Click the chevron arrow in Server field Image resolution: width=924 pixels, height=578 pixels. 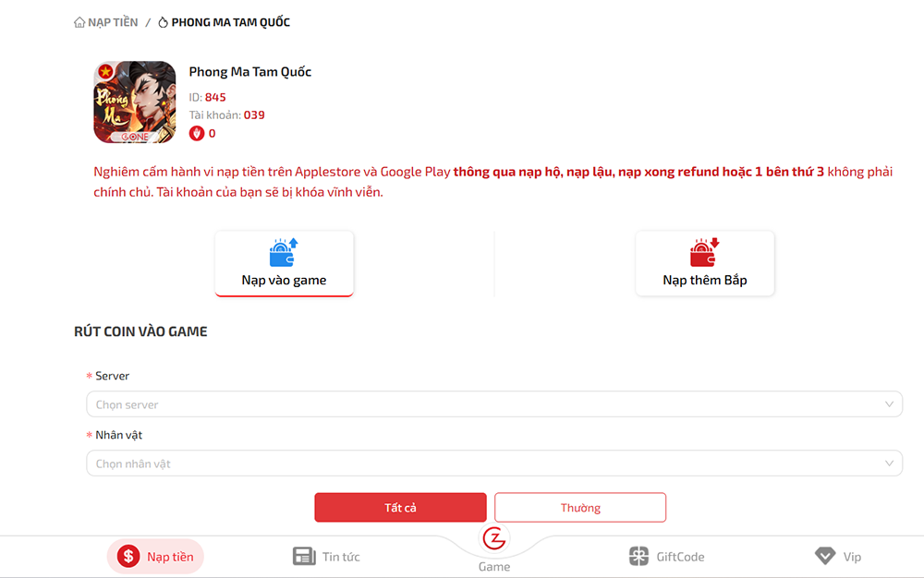click(889, 404)
